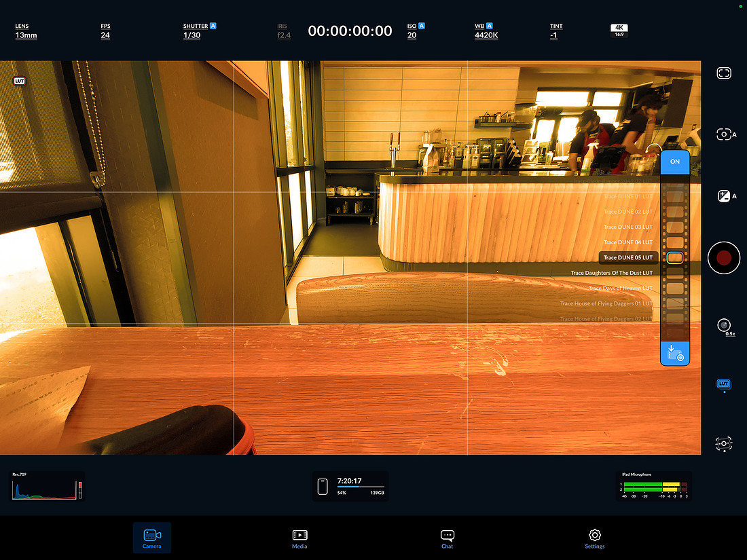Open the 4K 16:9 resolution selector
This screenshot has height=560, width=747.
coord(619,31)
